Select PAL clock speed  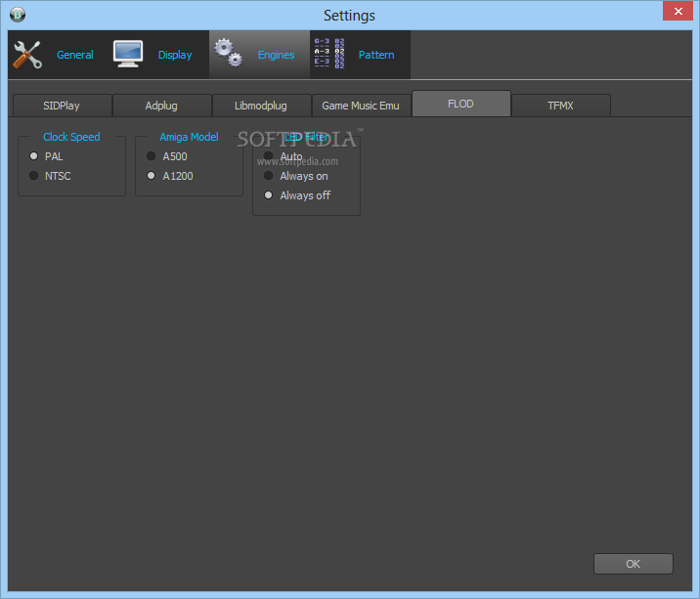(x=46, y=156)
